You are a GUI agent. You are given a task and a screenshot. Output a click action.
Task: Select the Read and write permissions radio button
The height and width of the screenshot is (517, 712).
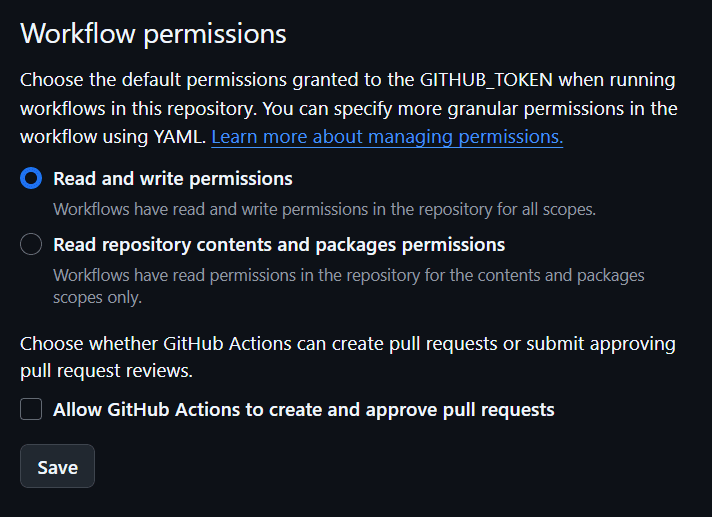click(31, 179)
